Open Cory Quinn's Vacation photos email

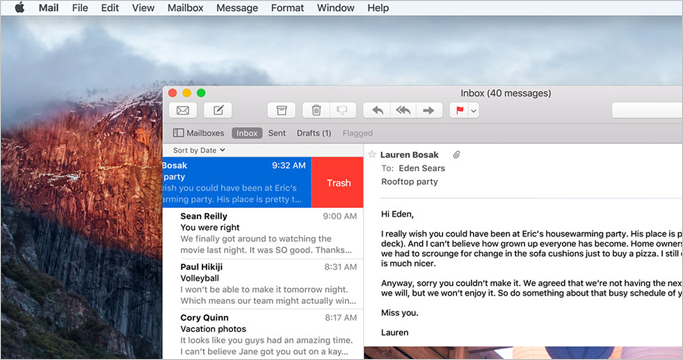pyautogui.click(x=263, y=334)
